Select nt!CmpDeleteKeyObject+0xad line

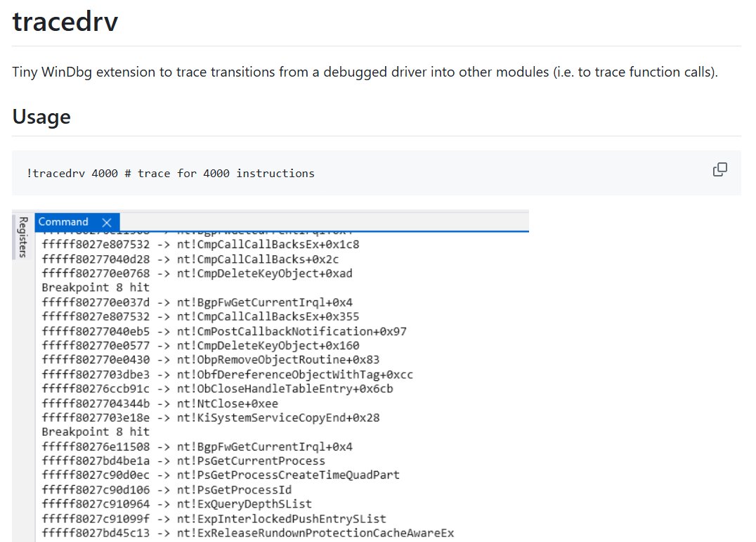click(x=197, y=273)
